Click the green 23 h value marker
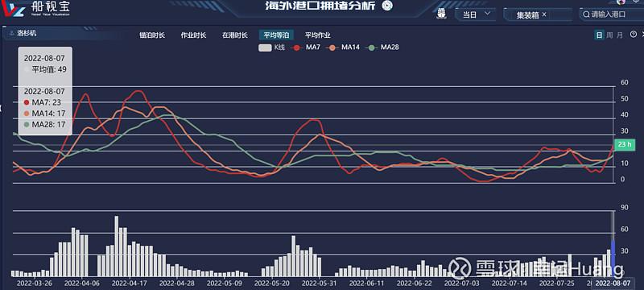The width and height of the screenshot is (644, 290). [x=625, y=144]
